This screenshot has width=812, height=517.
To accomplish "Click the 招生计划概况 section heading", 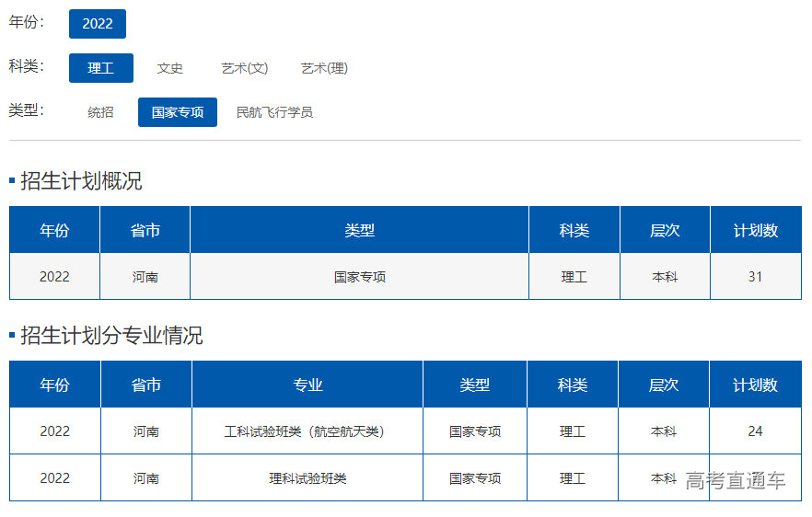I will tap(81, 181).
